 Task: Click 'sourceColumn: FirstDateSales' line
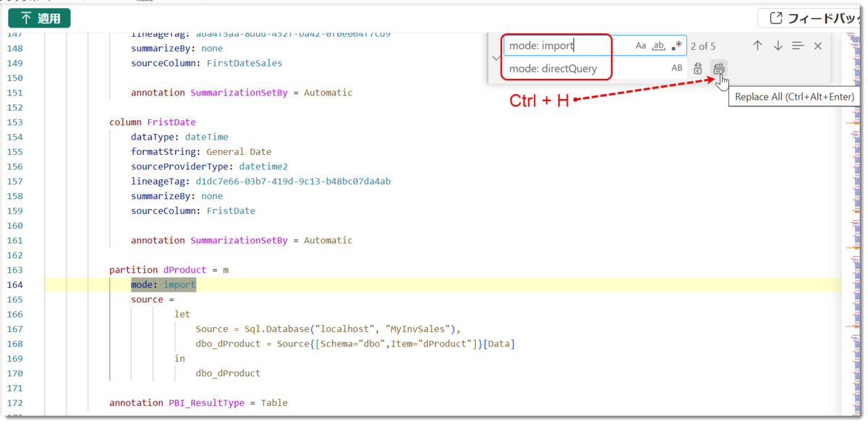(207, 63)
